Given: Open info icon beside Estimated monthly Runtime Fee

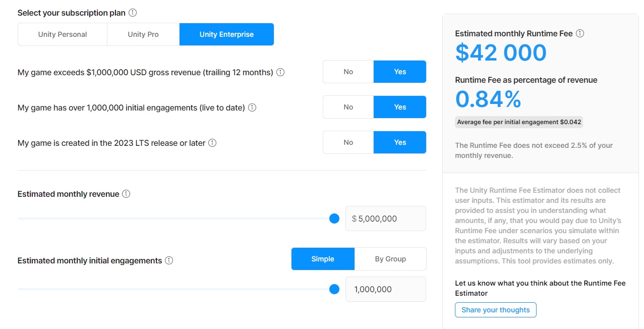Looking at the screenshot, I should pos(580,33).
